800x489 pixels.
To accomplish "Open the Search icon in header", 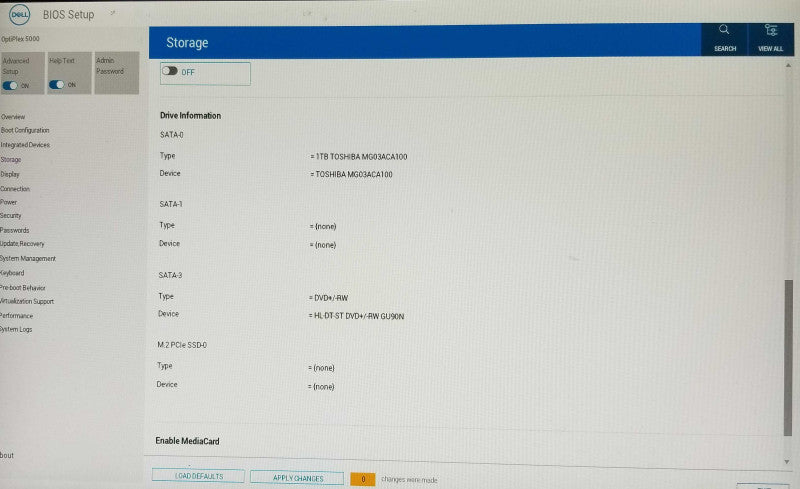I will [724, 38].
